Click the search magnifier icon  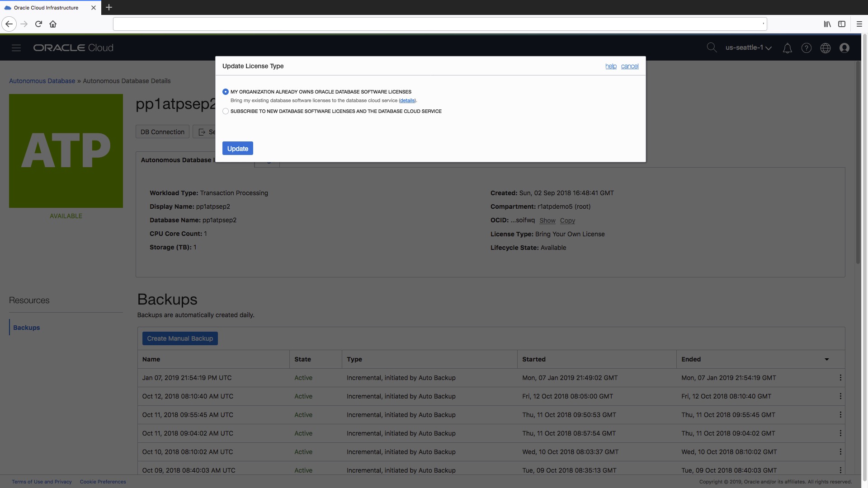click(712, 47)
